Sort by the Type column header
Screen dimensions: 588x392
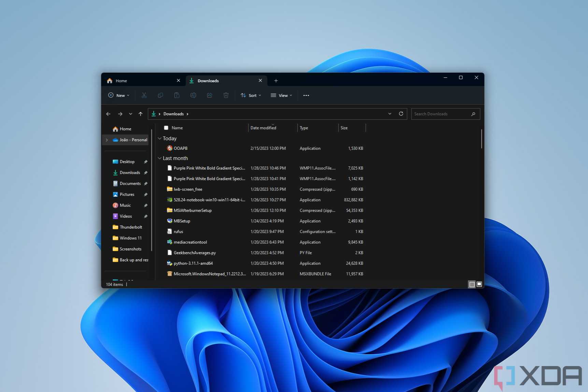(x=318, y=128)
